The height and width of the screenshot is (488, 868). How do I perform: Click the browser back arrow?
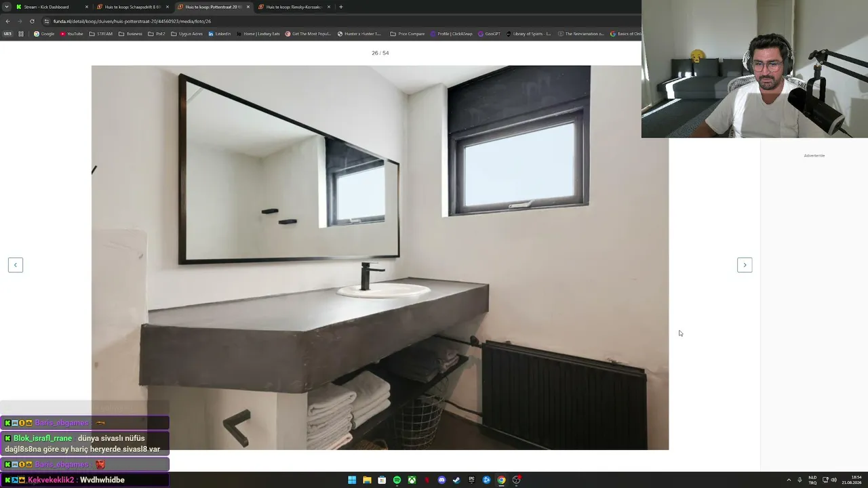(7, 21)
